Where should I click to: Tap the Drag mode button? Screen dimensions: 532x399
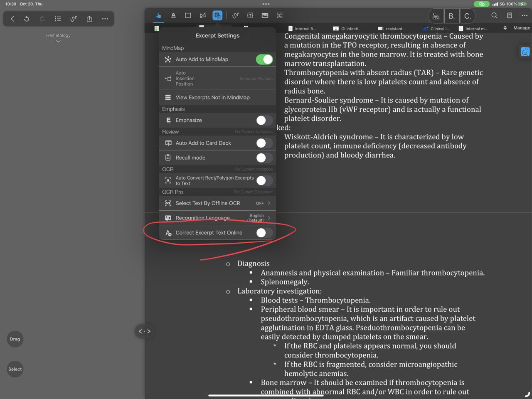click(15, 339)
